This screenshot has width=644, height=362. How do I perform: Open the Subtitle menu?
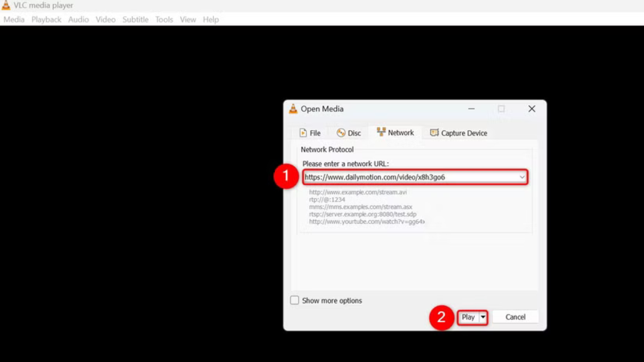click(135, 19)
